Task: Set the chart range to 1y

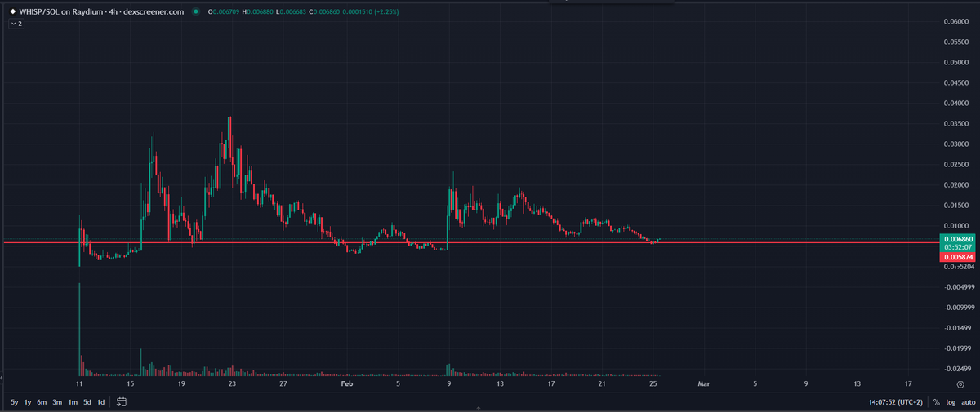Action: (28, 402)
